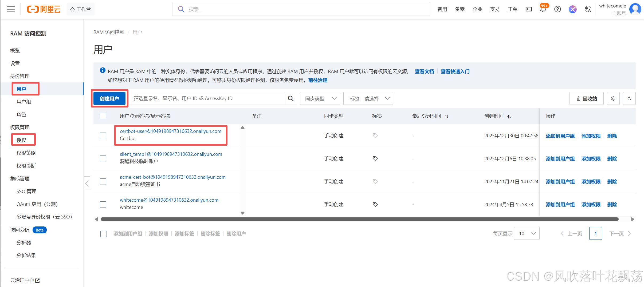Click the info icon in the banner
Image resolution: width=644 pixels, height=287 pixels.
[x=103, y=70]
